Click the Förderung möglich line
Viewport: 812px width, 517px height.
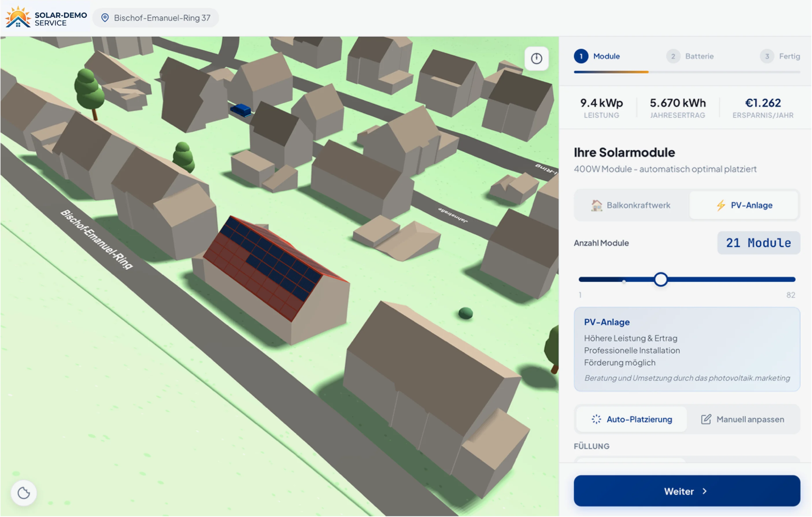point(619,363)
